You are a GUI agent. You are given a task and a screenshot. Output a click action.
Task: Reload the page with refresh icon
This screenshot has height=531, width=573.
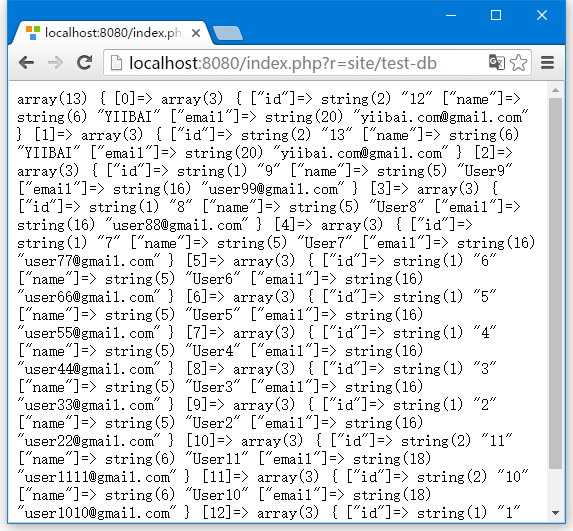pos(84,63)
